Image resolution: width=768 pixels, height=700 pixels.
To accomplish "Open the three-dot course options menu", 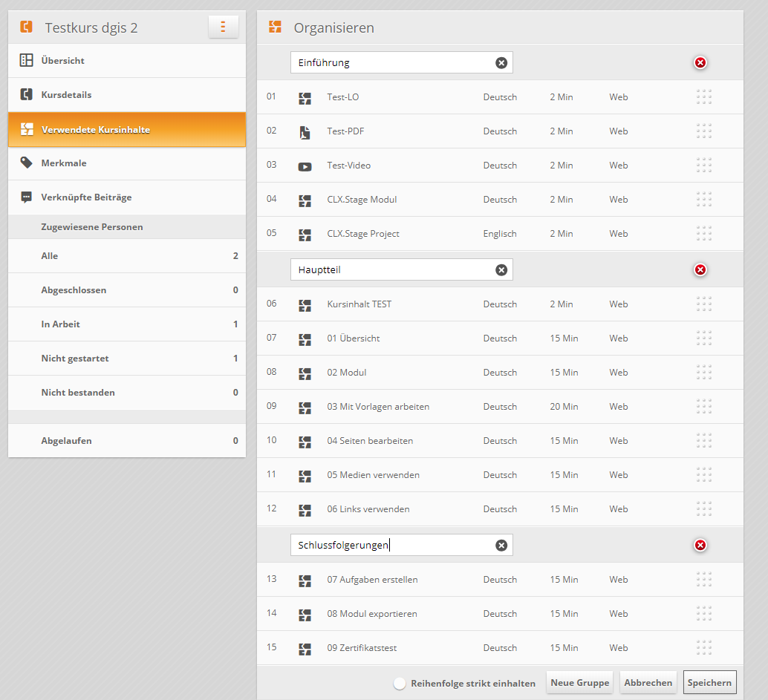I will [x=223, y=27].
